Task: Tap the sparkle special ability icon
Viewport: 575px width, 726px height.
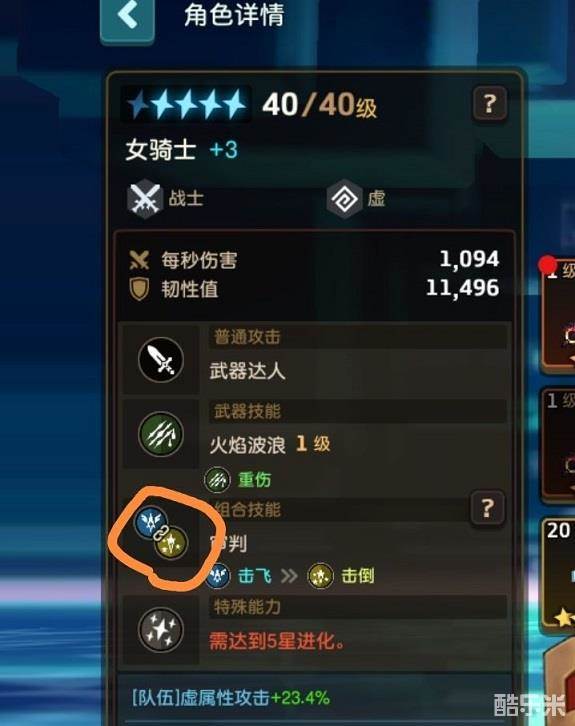Action: pos(161,630)
